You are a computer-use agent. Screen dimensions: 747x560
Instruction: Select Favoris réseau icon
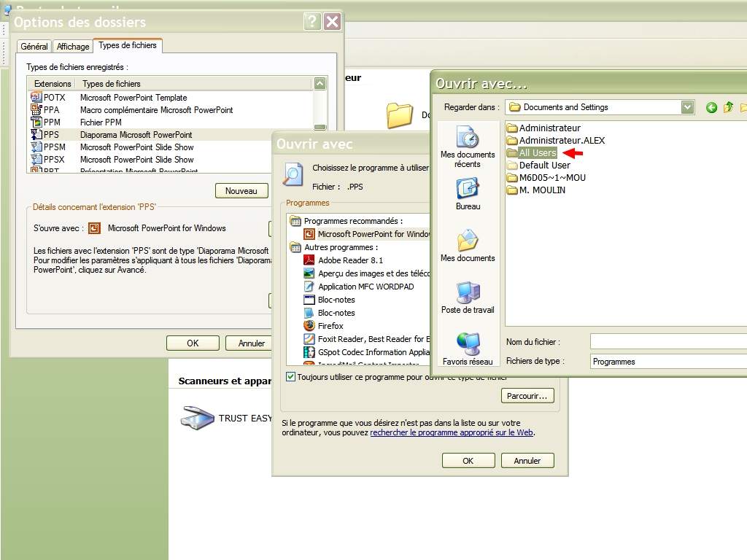coord(468,349)
